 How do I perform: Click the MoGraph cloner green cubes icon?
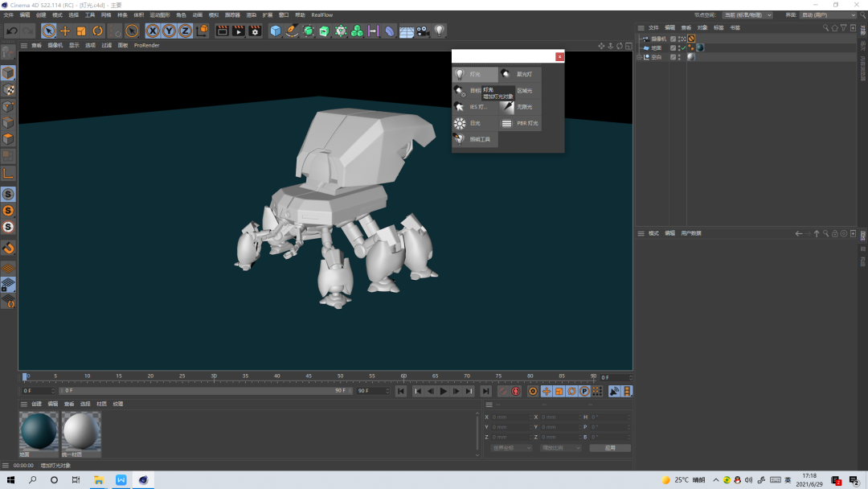click(x=357, y=31)
